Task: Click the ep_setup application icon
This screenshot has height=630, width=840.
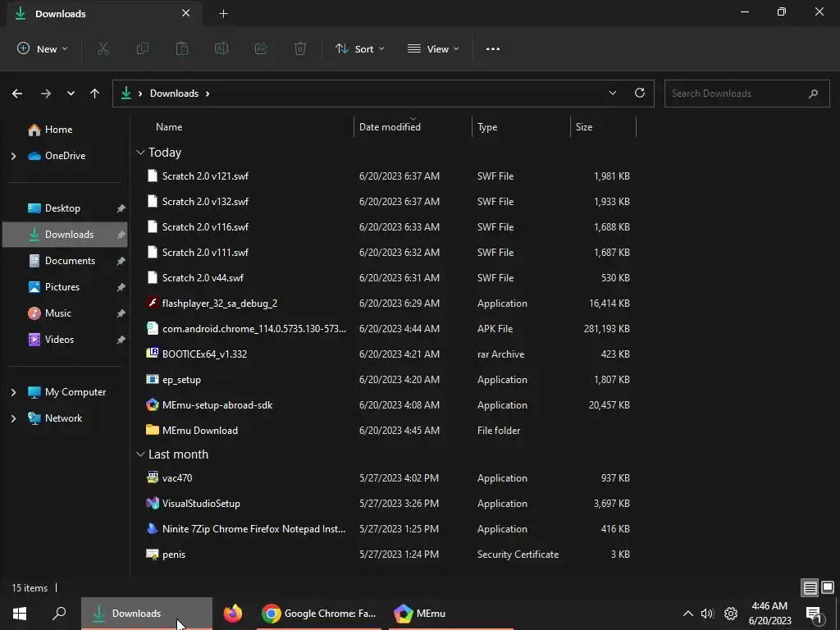Action: (153, 379)
